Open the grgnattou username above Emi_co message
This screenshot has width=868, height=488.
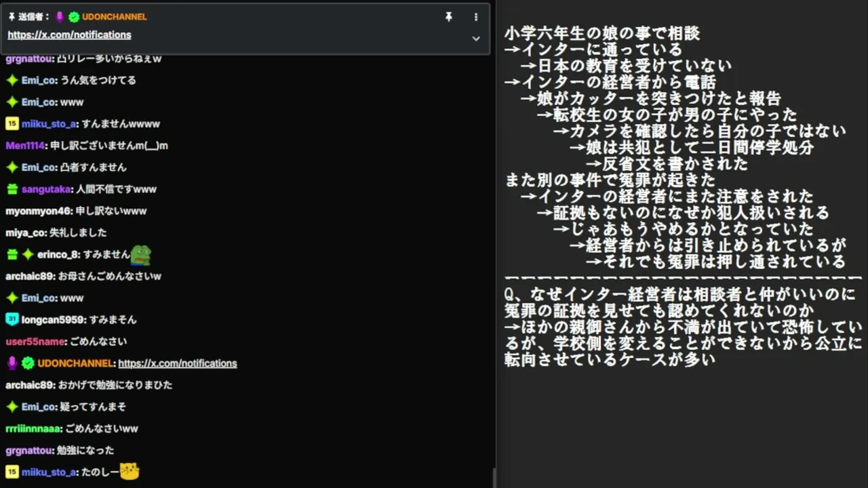(x=29, y=59)
